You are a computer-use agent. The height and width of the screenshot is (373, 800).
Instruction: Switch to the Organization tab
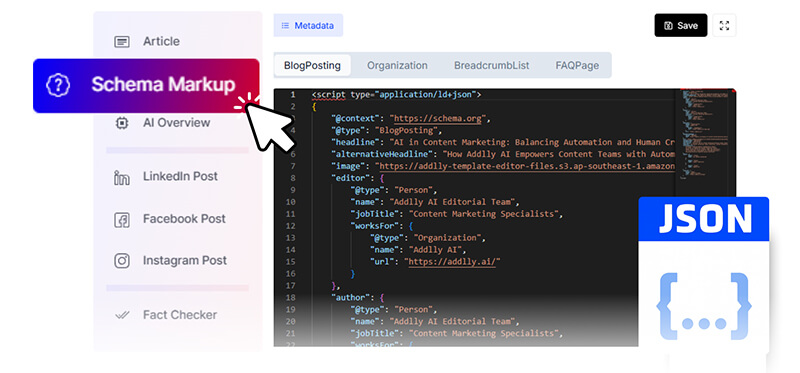pyautogui.click(x=397, y=65)
